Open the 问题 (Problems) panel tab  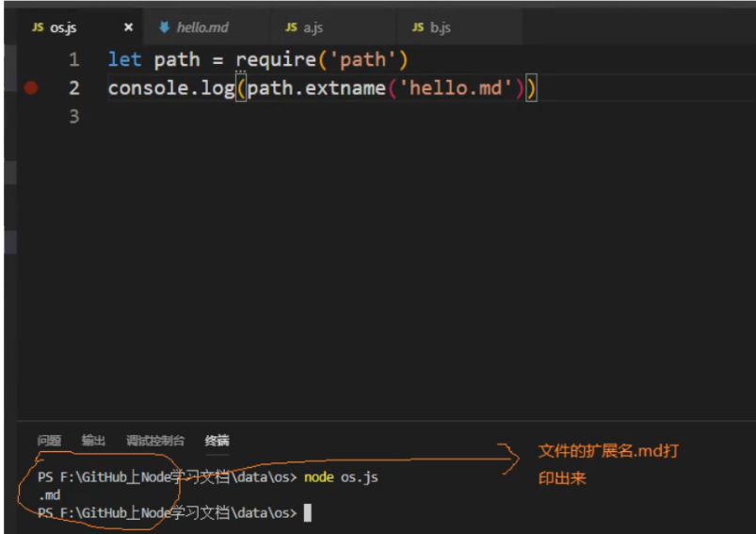click(x=49, y=441)
